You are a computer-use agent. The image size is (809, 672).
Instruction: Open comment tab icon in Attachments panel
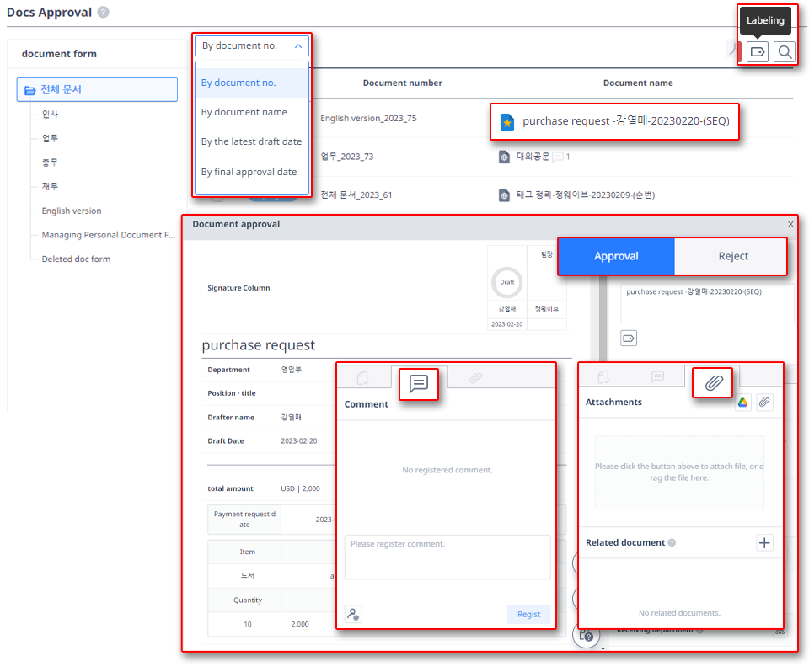coord(657,377)
